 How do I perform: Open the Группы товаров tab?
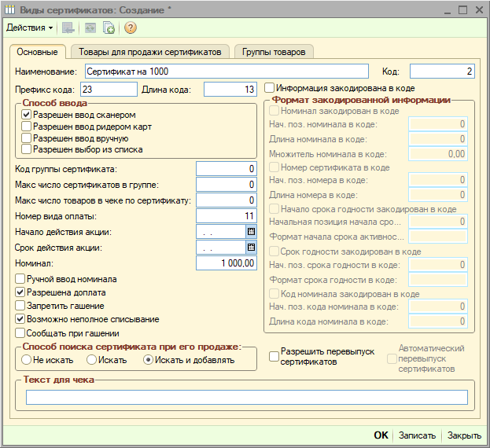pos(274,52)
